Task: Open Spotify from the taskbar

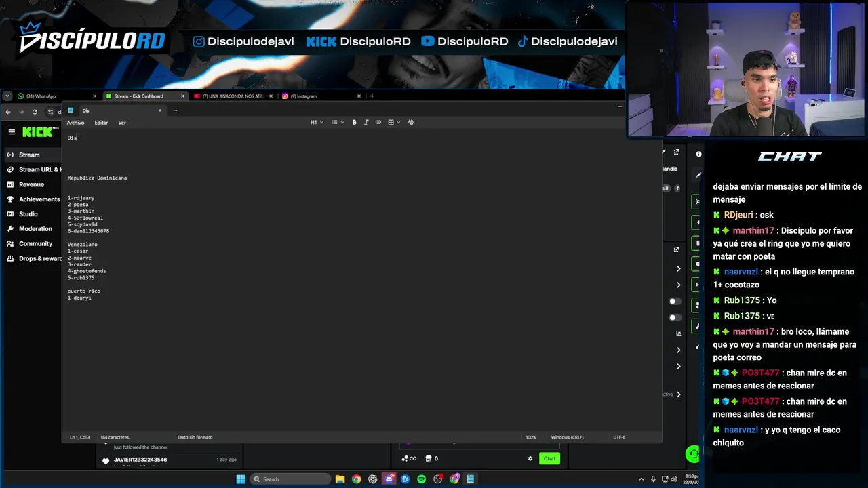Action: [422, 479]
